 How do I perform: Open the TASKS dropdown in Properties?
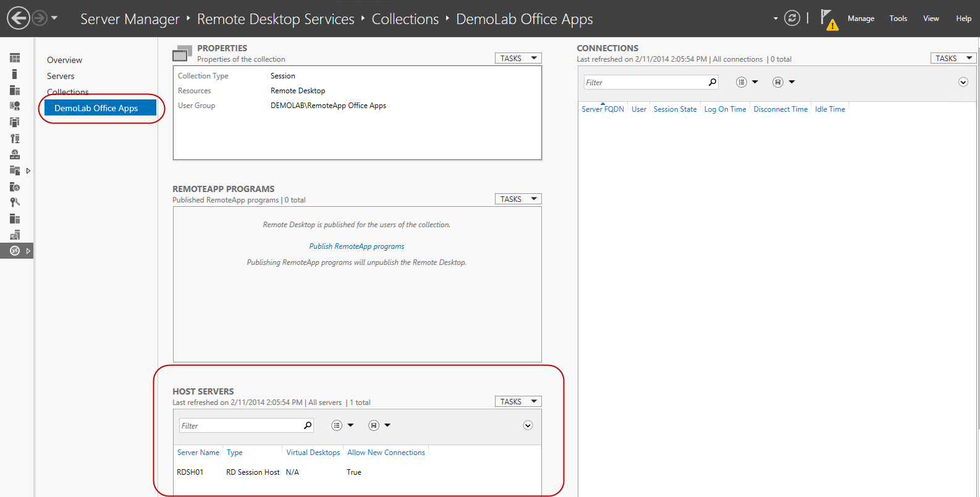pos(518,58)
